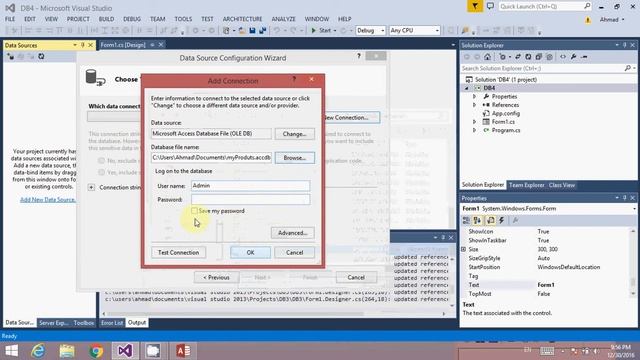
Task: Collapse the DB4 project node
Action: coord(467,88)
